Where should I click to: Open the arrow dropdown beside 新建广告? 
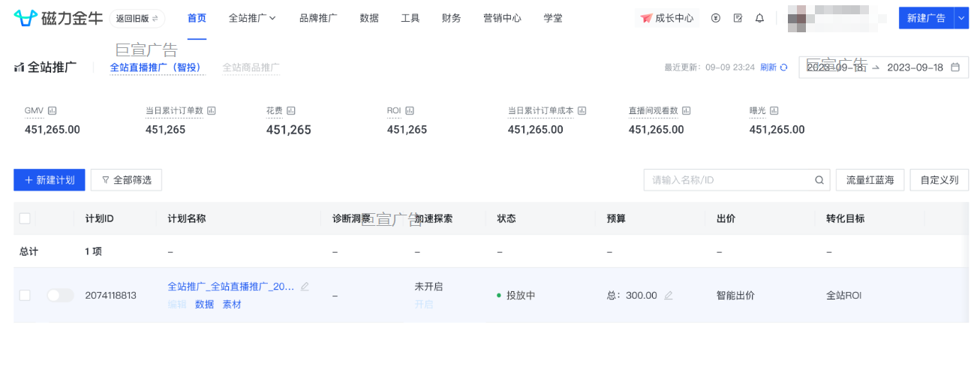click(x=961, y=18)
